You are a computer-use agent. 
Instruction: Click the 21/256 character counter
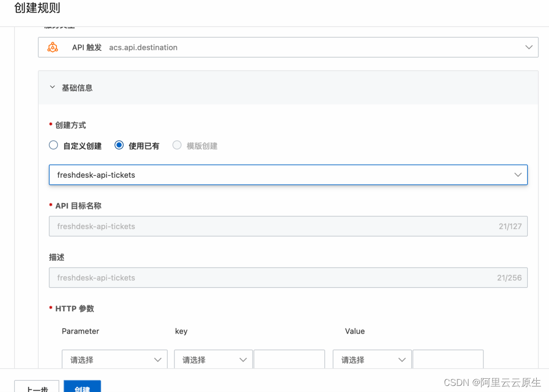pyautogui.click(x=509, y=278)
